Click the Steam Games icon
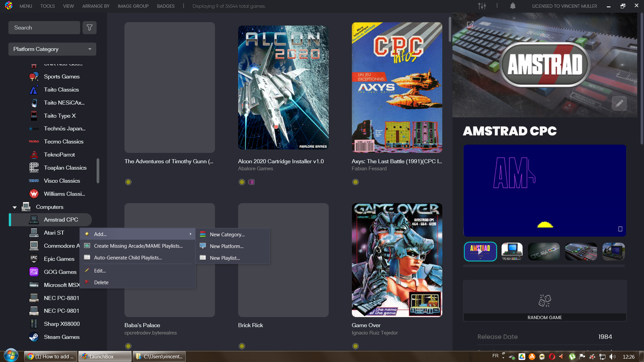The height and width of the screenshot is (362, 644). (x=34, y=337)
